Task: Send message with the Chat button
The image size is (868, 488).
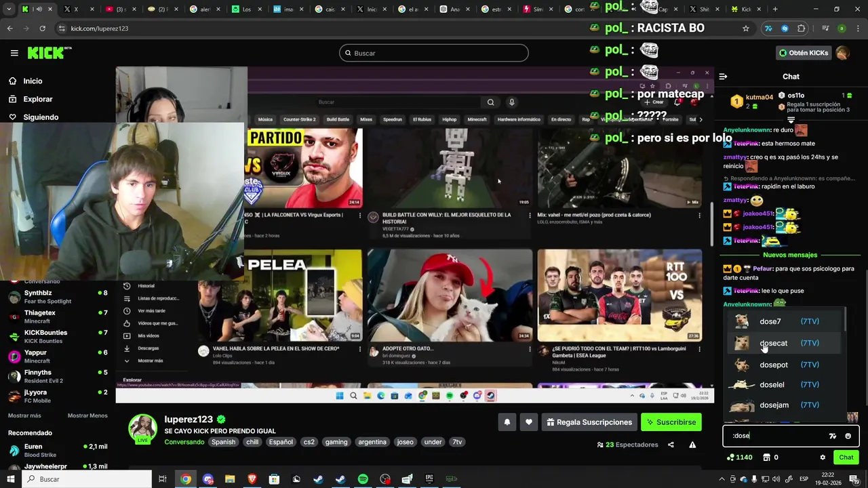Action: (x=846, y=457)
